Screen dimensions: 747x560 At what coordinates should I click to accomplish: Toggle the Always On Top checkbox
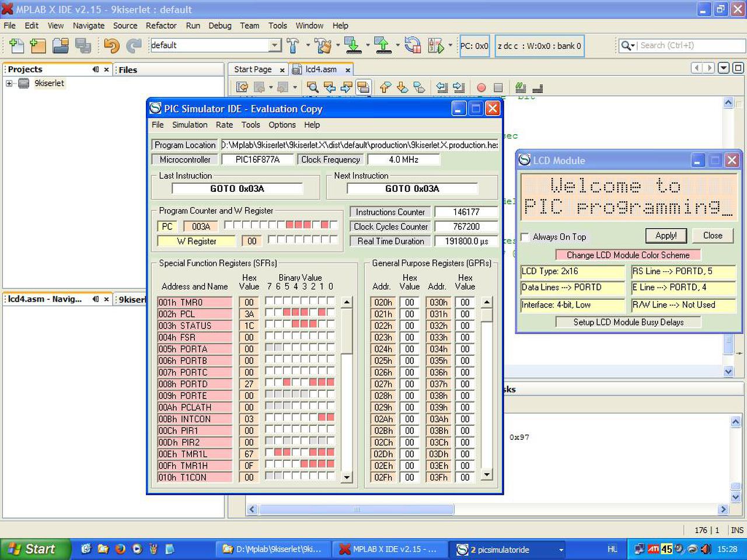[525, 237]
